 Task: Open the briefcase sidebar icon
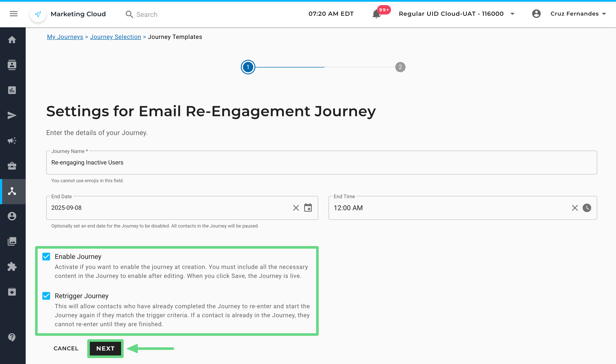coord(12,166)
